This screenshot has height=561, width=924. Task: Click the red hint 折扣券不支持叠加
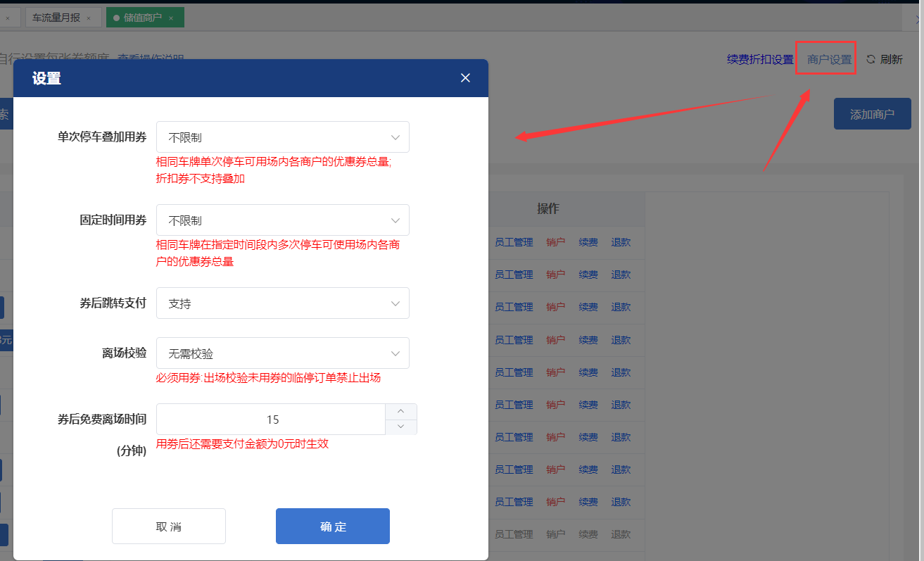click(201, 179)
